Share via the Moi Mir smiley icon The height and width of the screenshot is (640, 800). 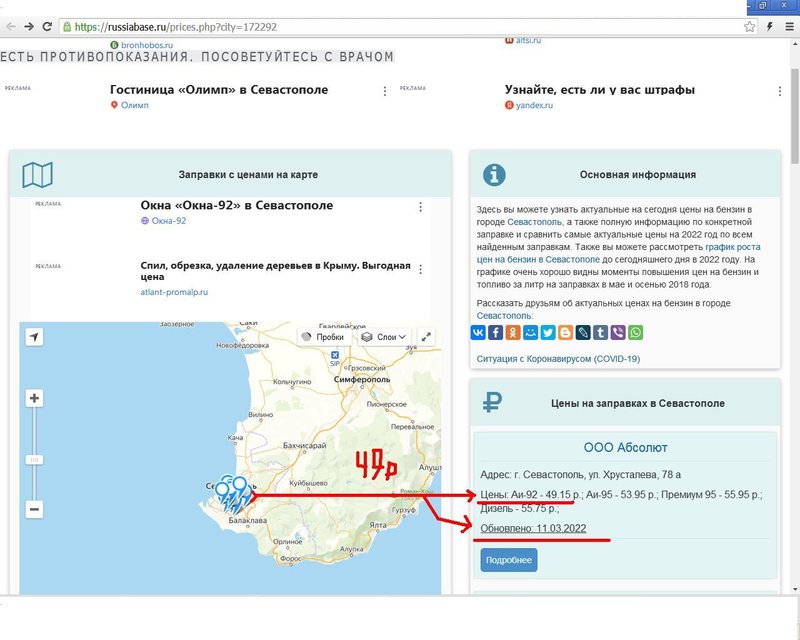pos(531,333)
